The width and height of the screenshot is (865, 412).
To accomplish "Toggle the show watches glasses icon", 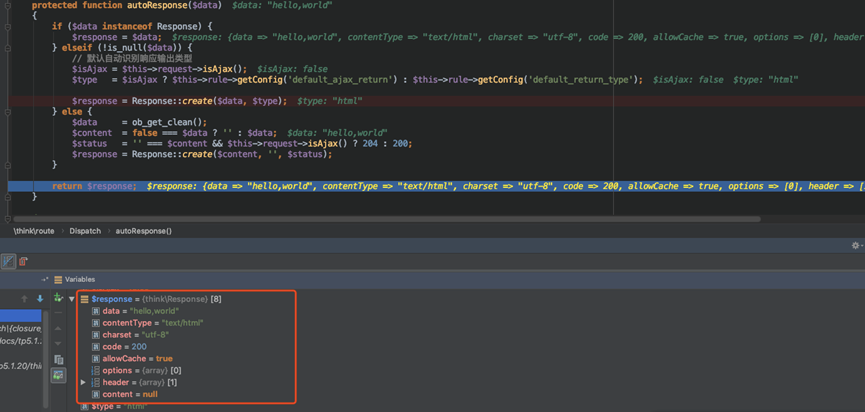I will tap(58, 375).
